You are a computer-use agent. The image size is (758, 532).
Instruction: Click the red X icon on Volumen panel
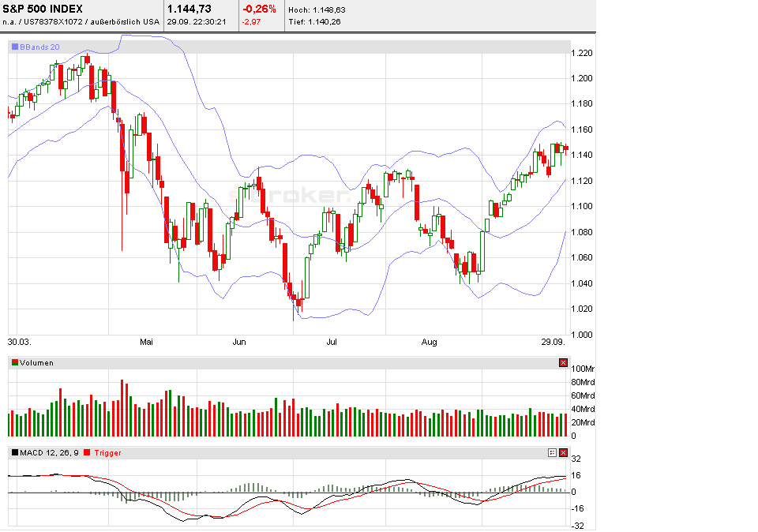click(x=564, y=363)
